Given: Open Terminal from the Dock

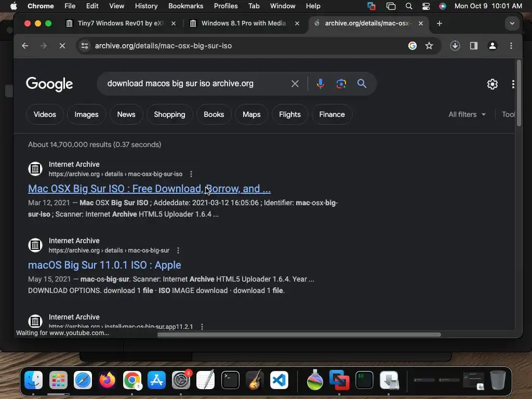Looking at the screenshot, I should pos(230,380).
